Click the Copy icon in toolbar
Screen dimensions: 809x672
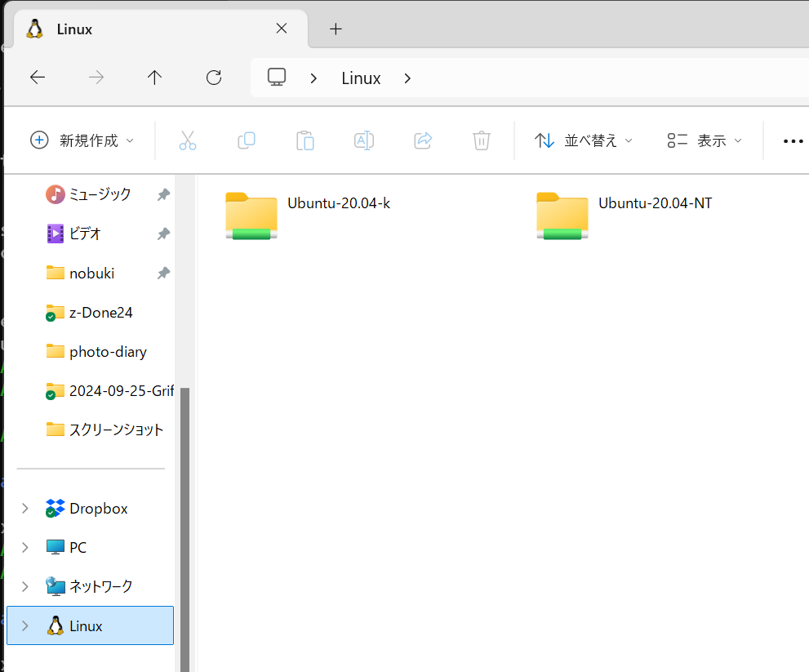[x=246, y=140]
